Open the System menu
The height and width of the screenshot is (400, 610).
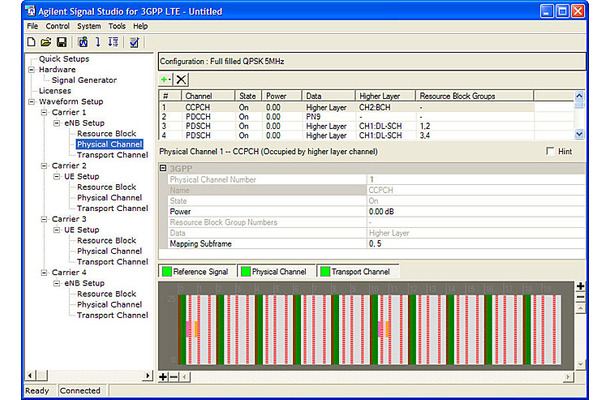pyautogui.click(x=89, y=26)
